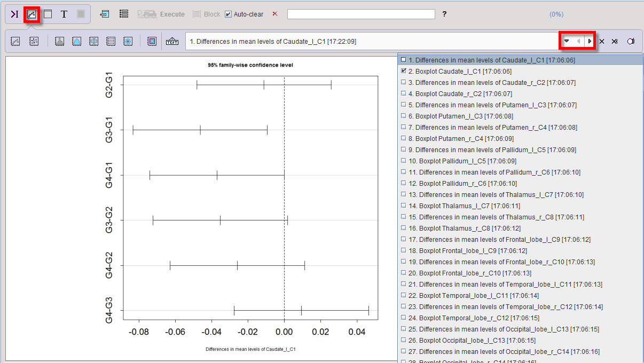Click the page-with-left-arrow icon before the list icon
This screenshot has height=363, width=644.
coord(105,14)
